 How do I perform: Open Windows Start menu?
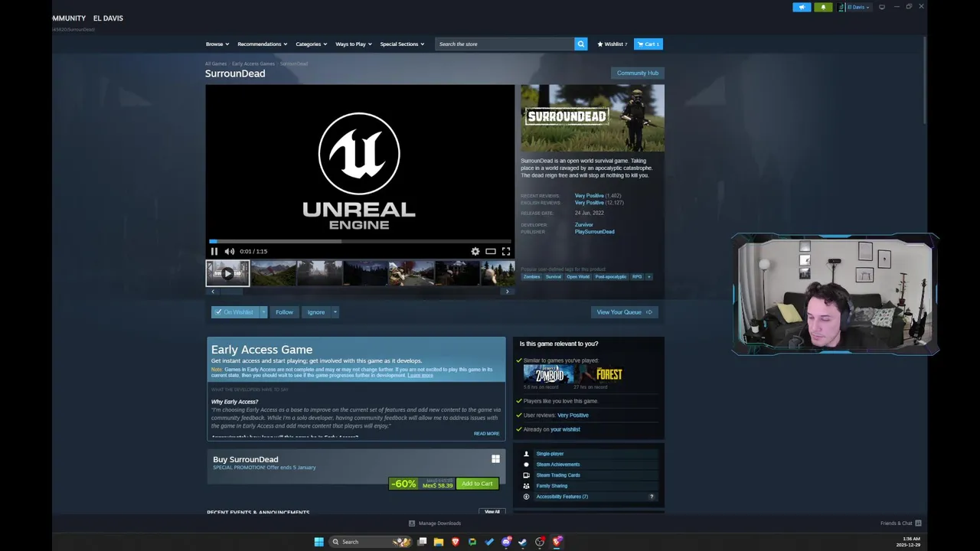[x=318, y=542]
